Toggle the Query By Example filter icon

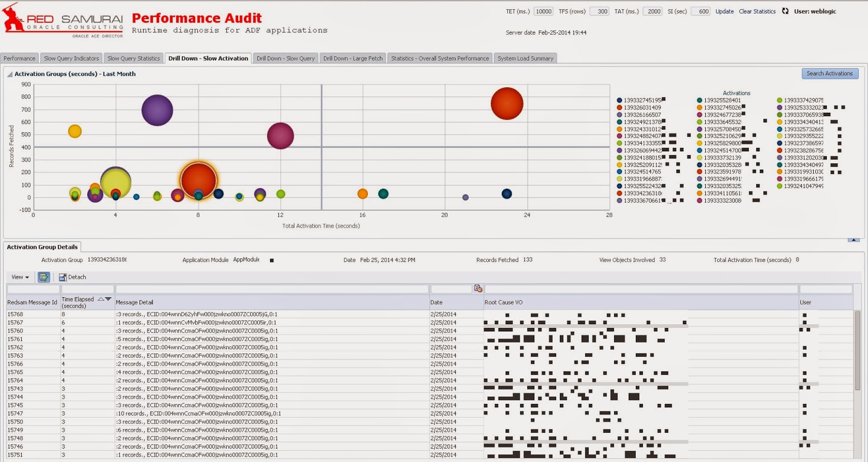[x=43, y=277]
